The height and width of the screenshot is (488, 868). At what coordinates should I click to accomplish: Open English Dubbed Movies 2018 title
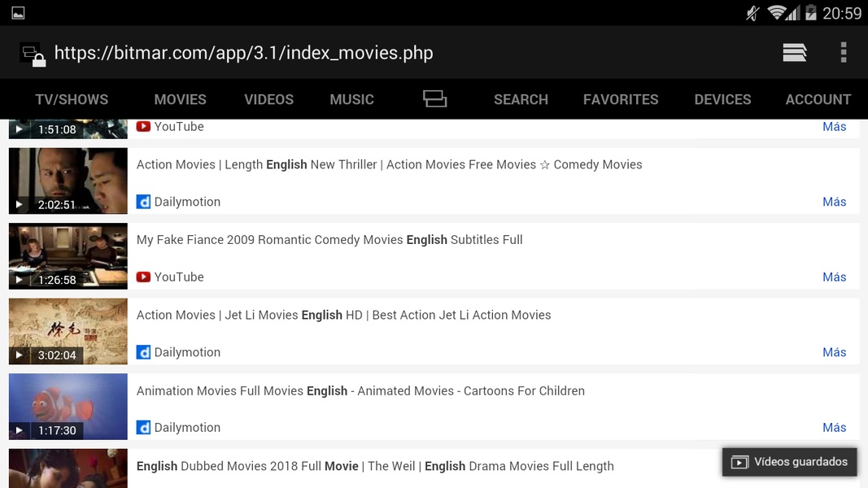coord(375,466)
